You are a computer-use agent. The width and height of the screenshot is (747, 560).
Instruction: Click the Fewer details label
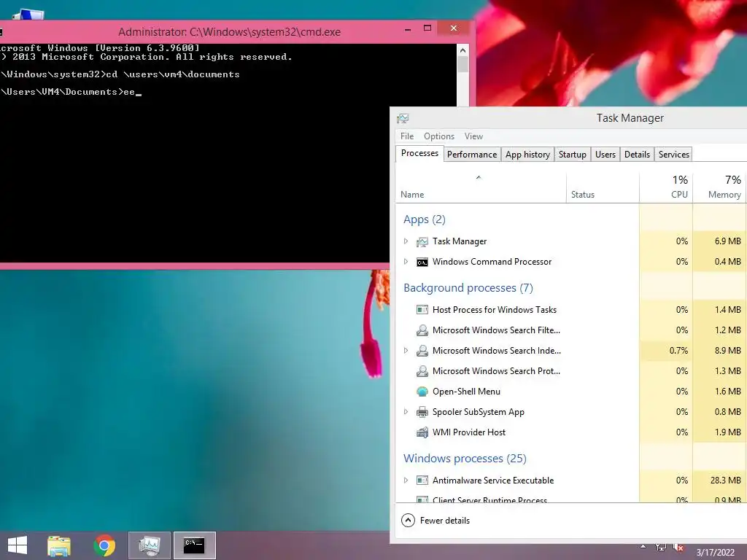(444, 521)
